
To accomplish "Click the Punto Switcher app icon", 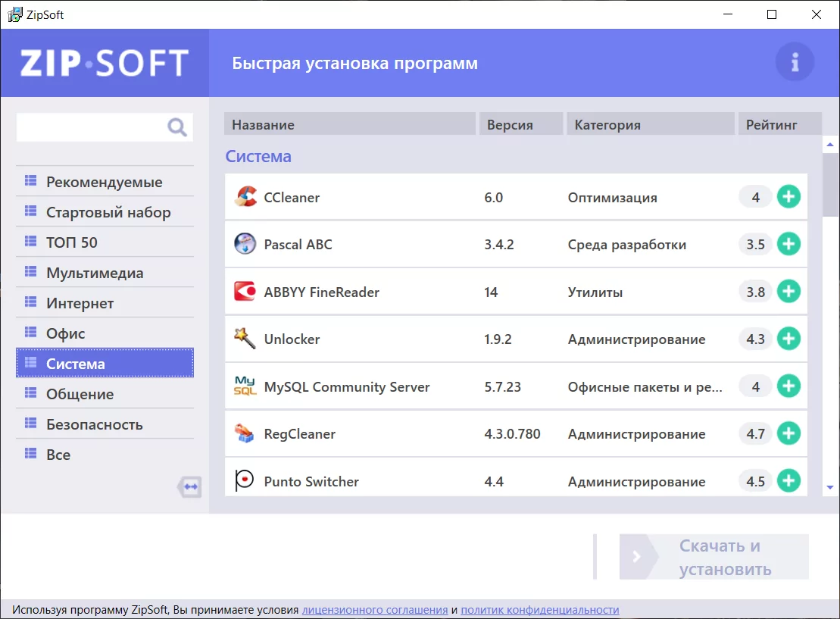I will tap(245, 480).
